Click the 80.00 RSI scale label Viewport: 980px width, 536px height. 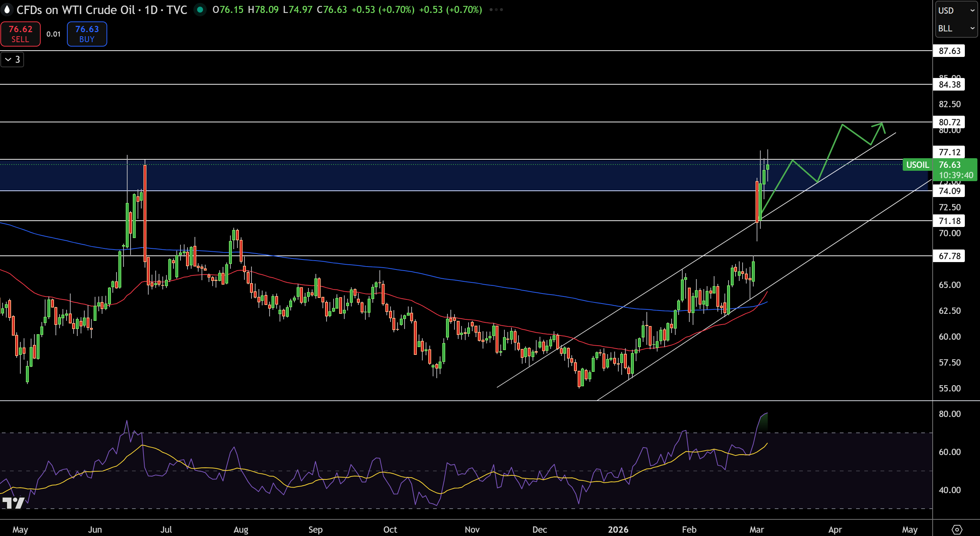coord(950,414)
